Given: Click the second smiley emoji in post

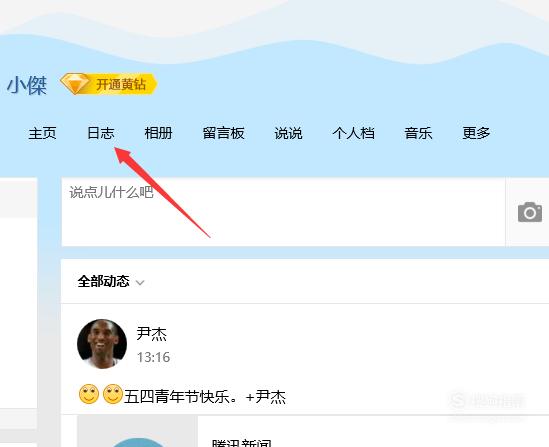Looking at the screenshot, I should coord(113,394).
